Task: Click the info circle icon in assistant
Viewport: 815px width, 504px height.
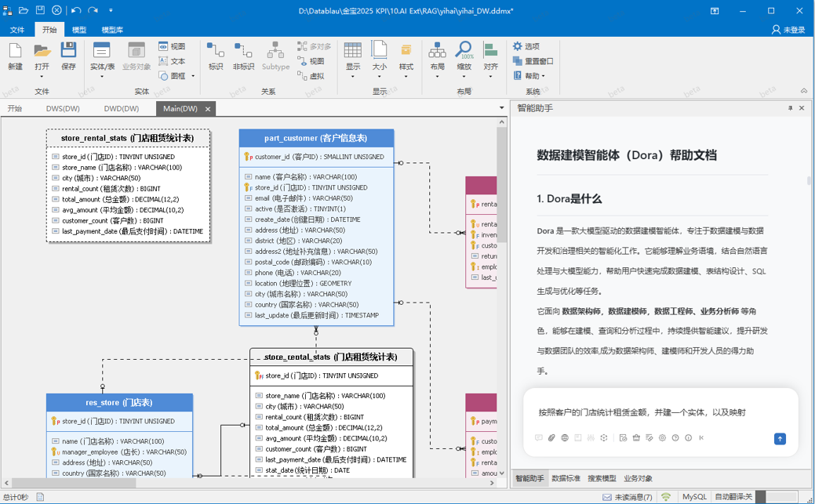Action: click(x=688, y=437)
